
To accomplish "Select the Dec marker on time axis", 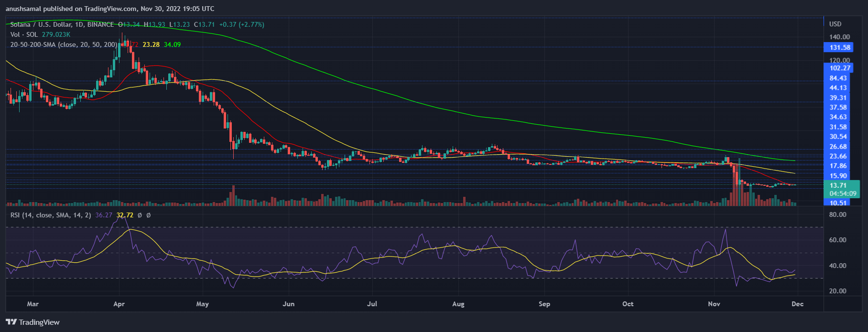I will (797, 304).
